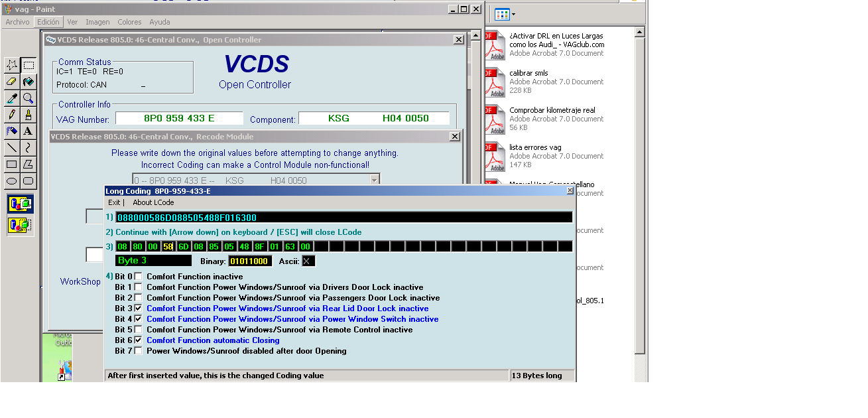
Task: Activate the Pick Color eyedropper tool
Action: [12, 98]
